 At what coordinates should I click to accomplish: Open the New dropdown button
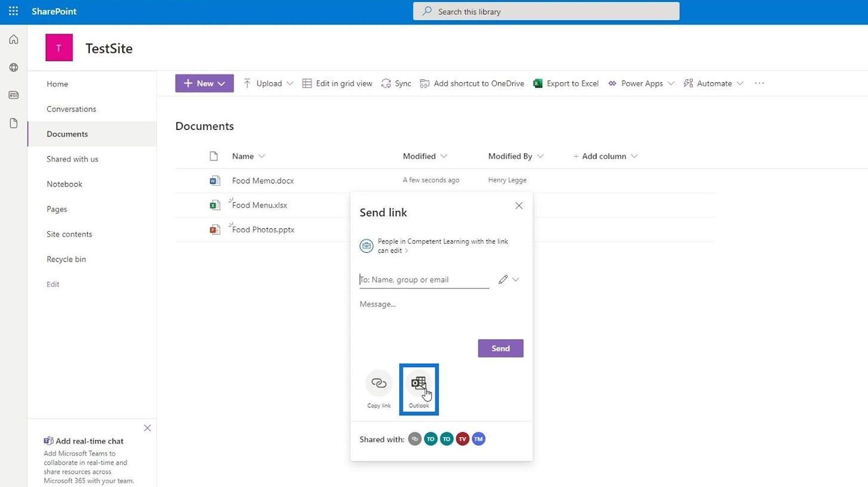pyautogui.click(x=205, y=83)
